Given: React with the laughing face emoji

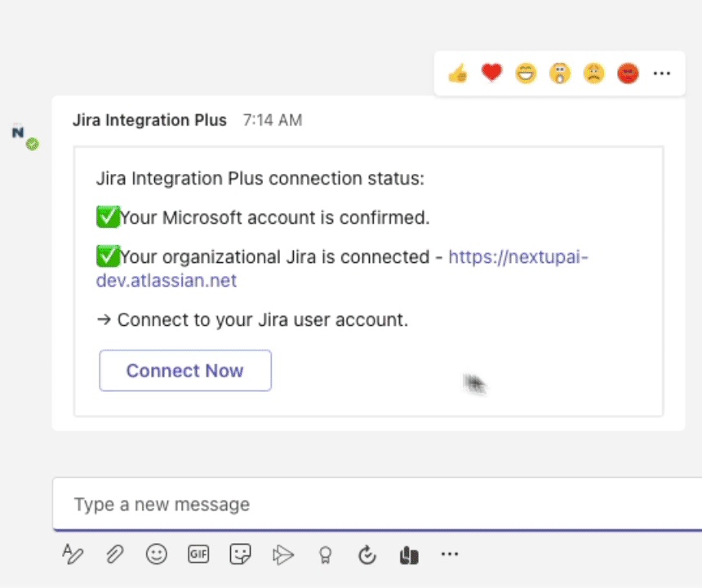Looking at the screenshot, I should click(526, 73).
